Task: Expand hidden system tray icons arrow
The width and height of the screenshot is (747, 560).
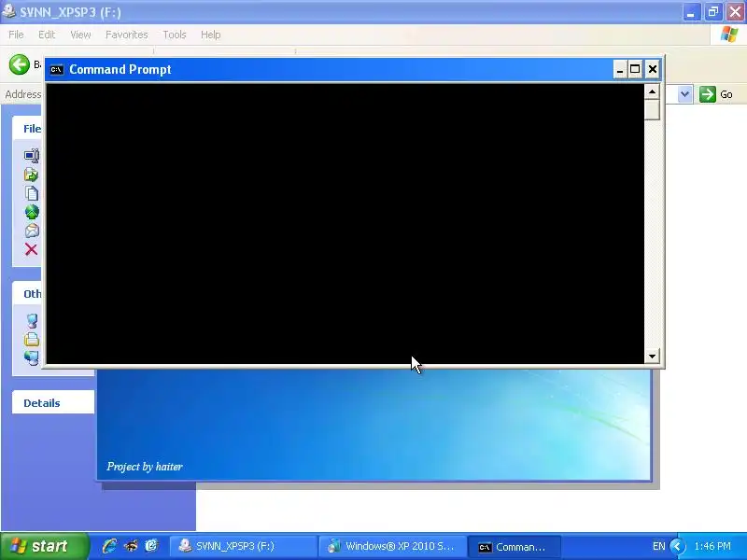Action: (677, 546)
